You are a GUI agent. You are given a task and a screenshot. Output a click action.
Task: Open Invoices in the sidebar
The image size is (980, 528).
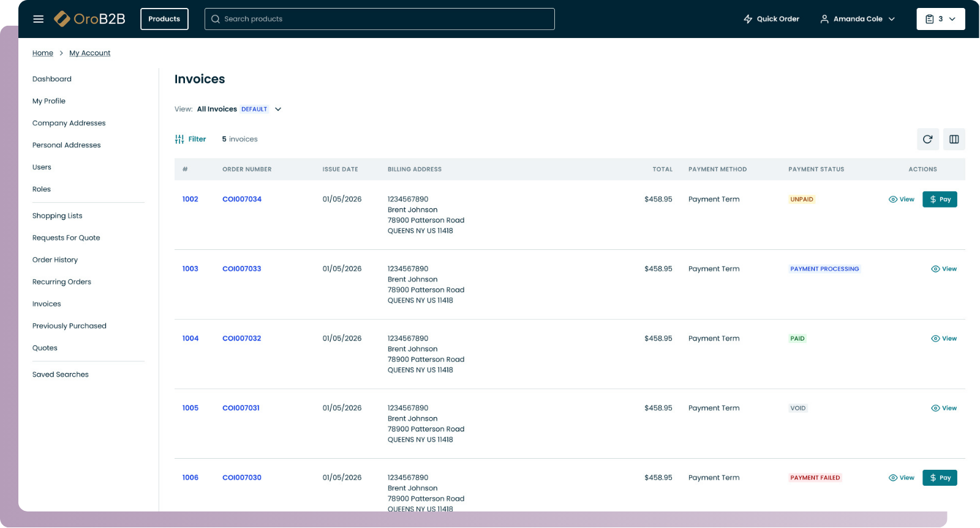(x=47, y=304)
